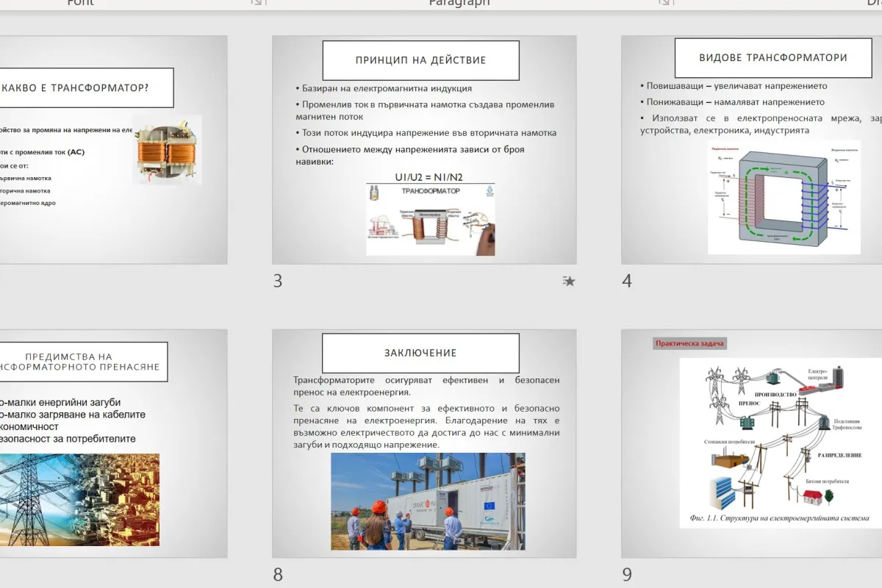Select the ВИДОВЕ ТРАНСФОРМАТОРИ slide title
The image size is (882, 588).
coord(772,57)
